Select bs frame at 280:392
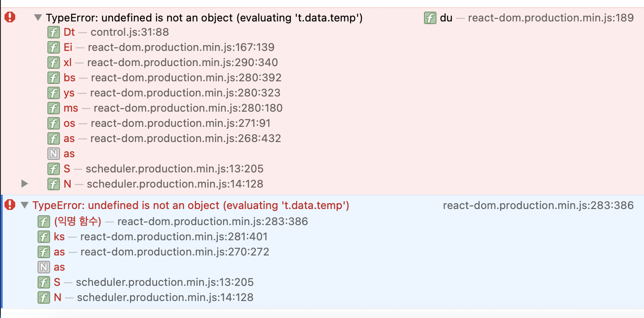Image resolution: width=644 pixels, height=318 pixels. [165, 78]
